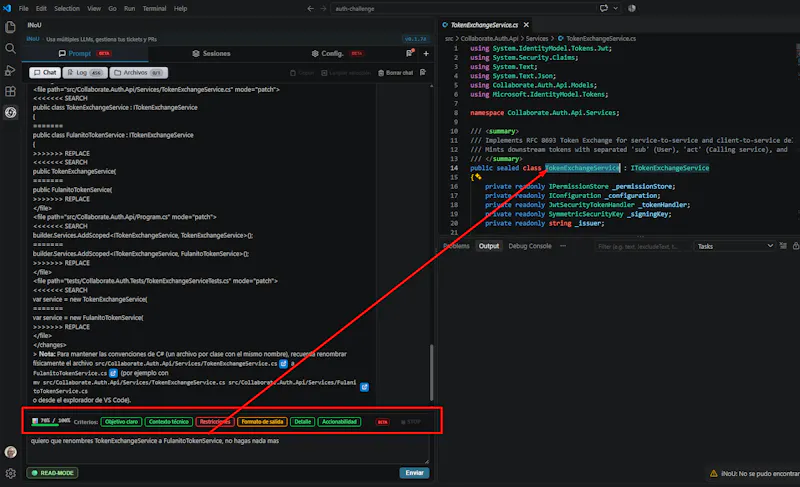Viewport: 800px width, 487px height.
Task: Switch to the Sesiones tab
Action: pos(212,54)
